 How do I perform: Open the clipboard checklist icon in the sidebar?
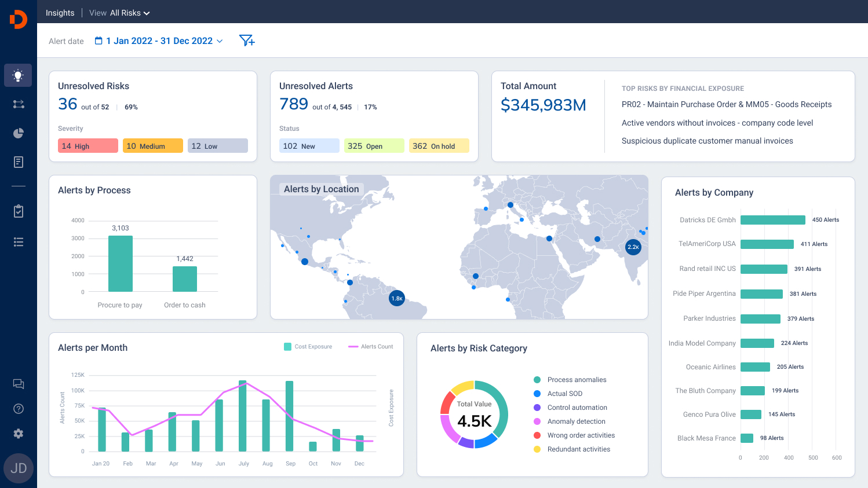(x=19, y=211)
